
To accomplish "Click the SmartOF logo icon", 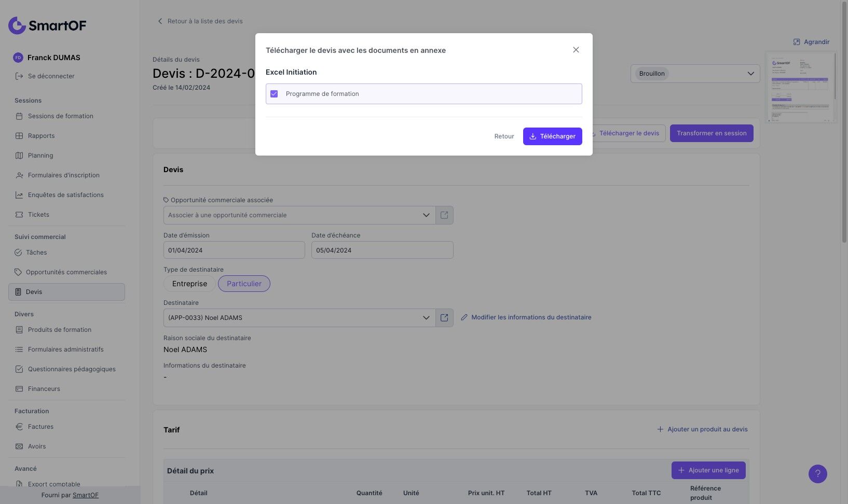I will (x=17, y=25).
